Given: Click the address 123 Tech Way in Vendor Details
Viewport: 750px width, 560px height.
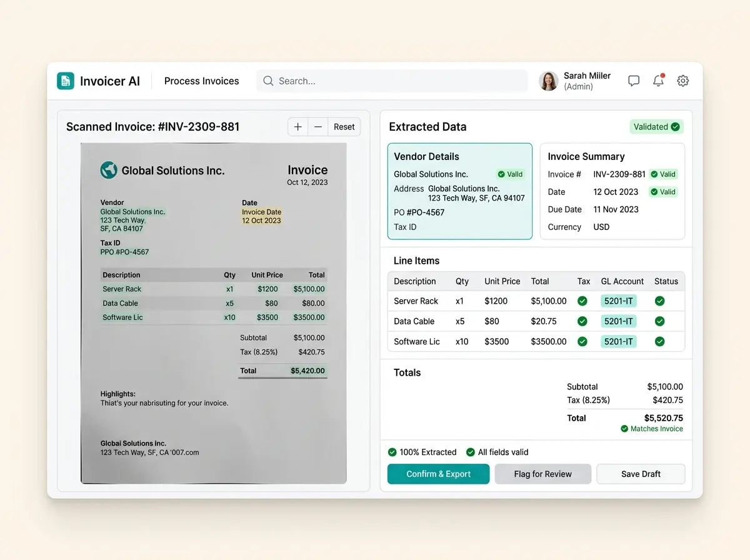Looking at the screenshot, I should (x=476, y=198).
